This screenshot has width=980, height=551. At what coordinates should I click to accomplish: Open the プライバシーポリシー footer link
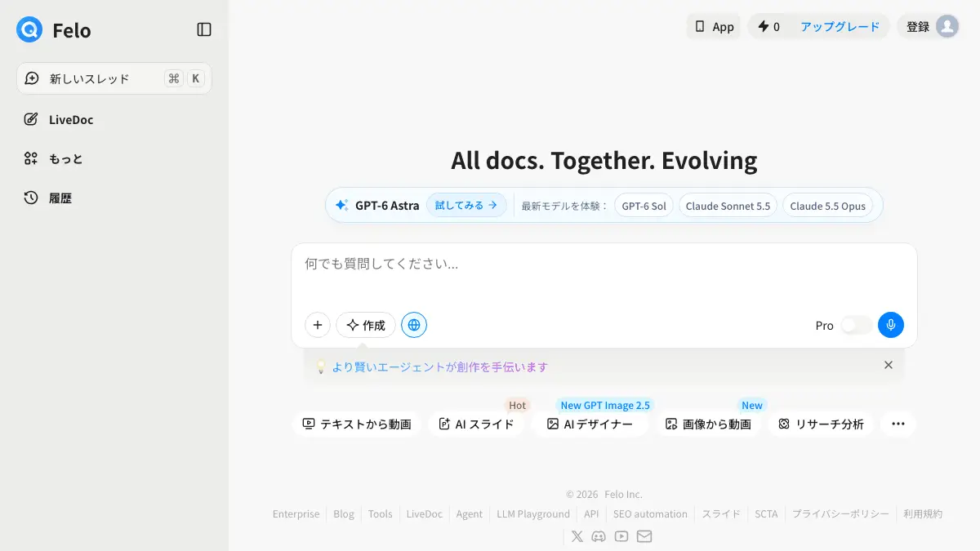(x=840, y=514)
